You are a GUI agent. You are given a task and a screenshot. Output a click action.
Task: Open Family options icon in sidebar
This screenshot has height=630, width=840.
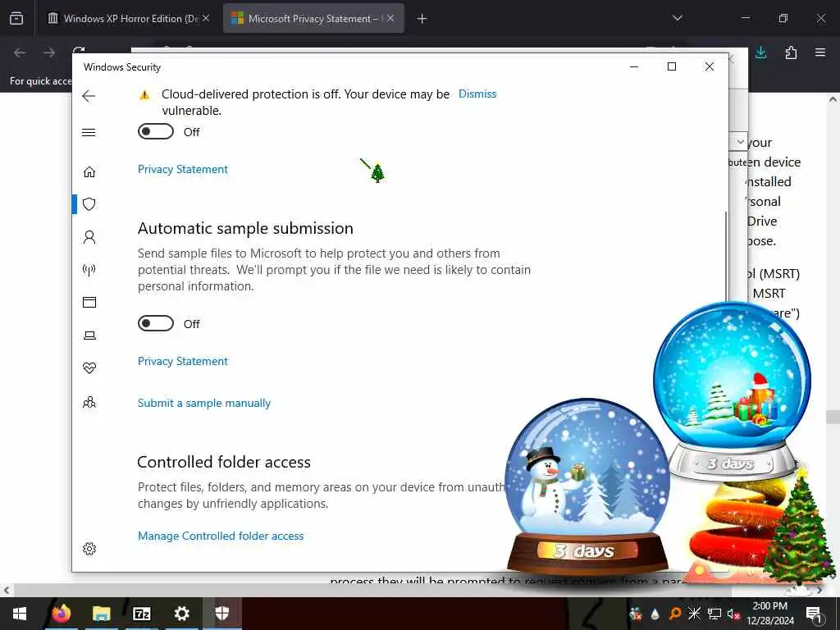click(x=89, y=402)
